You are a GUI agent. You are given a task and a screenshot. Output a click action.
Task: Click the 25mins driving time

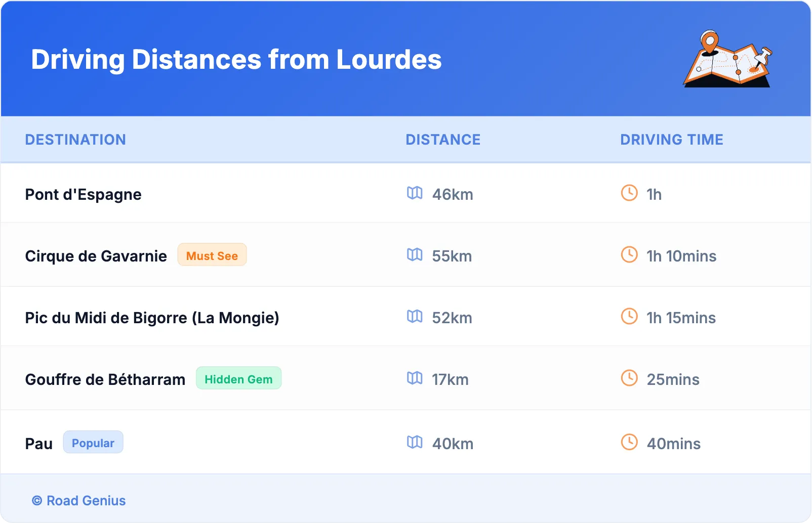coord(673,380)
